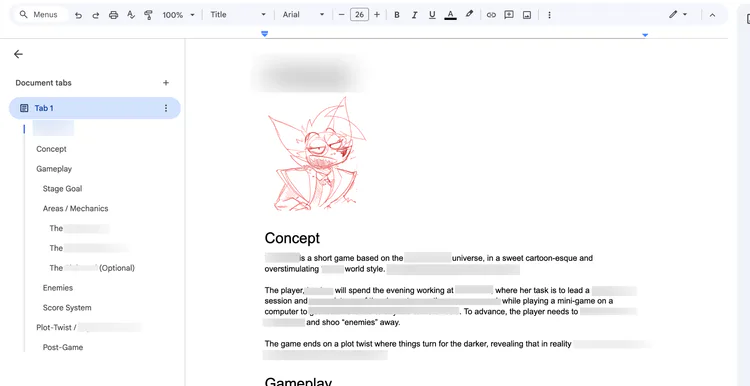The width and height of the screenshot is (750, 386).
Task: Toggle italic formatting
Action: point(414,15)
